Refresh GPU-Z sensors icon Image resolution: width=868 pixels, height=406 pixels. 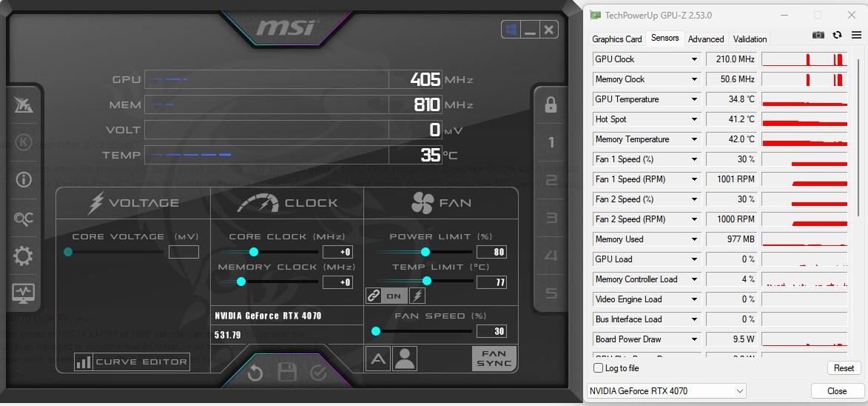coord(837,35)
